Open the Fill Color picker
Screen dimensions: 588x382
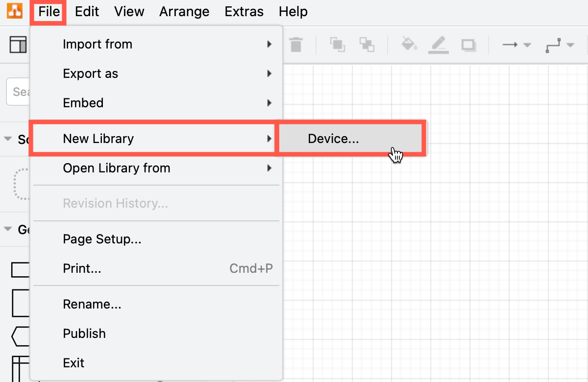410,45
